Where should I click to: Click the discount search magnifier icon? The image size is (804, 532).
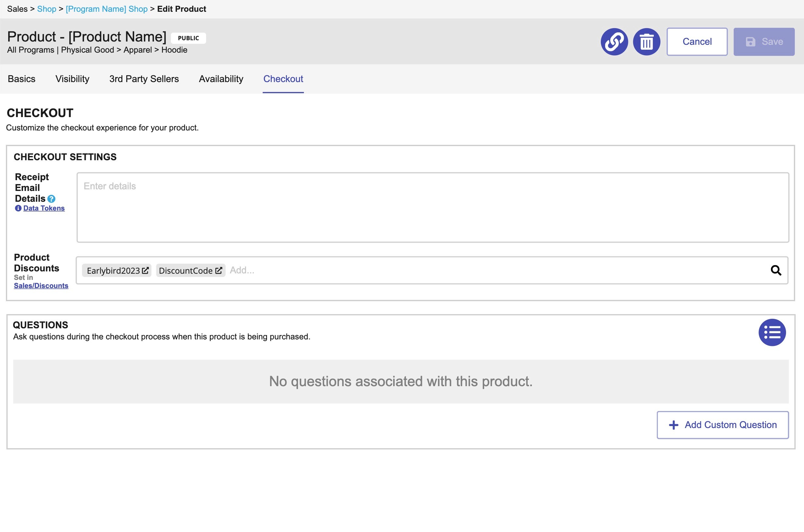point(776,270)
